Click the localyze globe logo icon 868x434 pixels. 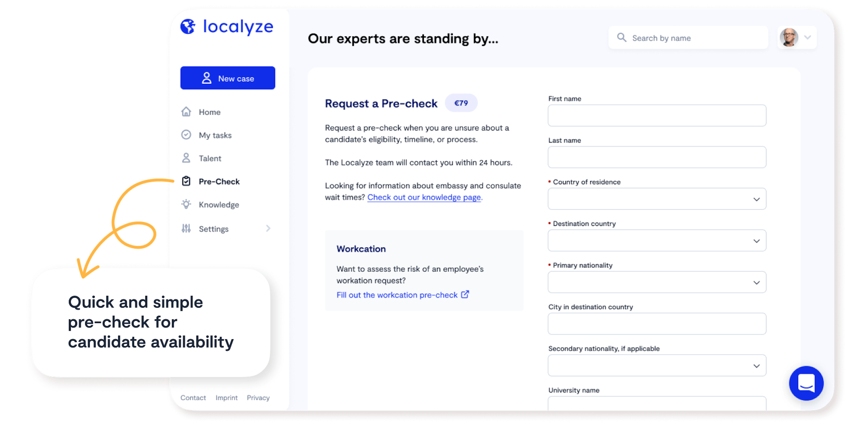(188, 27)
